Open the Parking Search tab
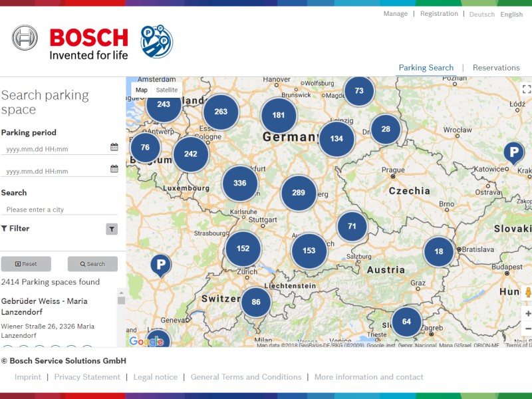 point(426,68)
